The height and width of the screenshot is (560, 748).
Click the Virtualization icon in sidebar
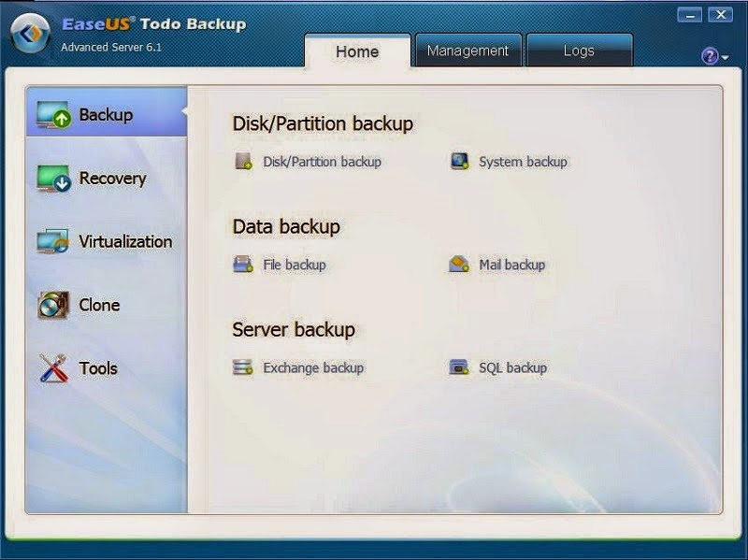coord(53,241)
